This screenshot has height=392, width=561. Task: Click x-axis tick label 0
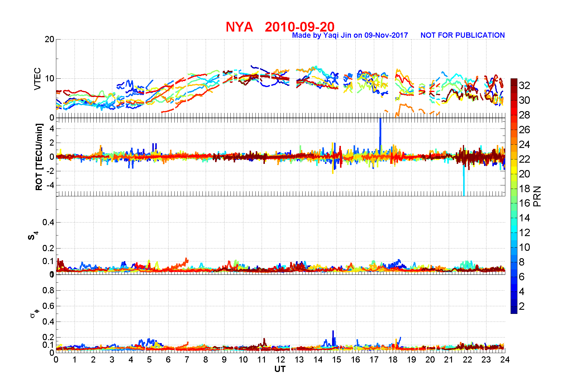coord(56,360)
